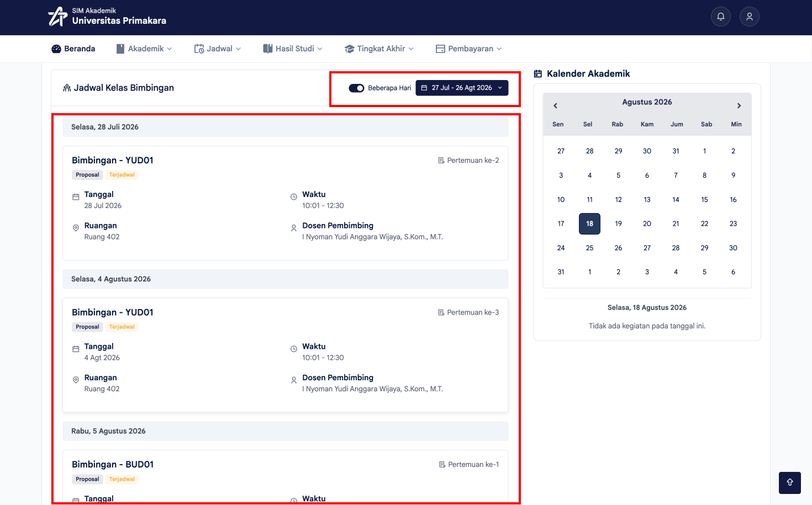Select 19 on the academic calendar
The width and height of the screenshot is (812, 505).
click(619, 224)
